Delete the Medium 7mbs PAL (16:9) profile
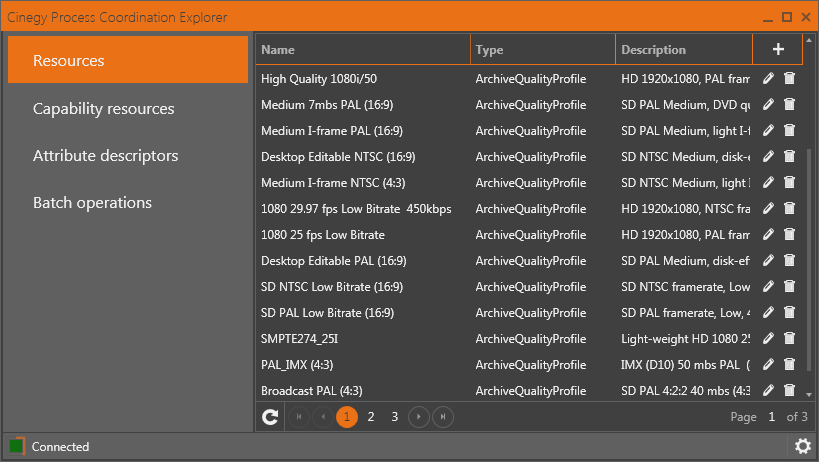Image resolution: width=819 pixels, height=462 pixels. pos(789,104)
